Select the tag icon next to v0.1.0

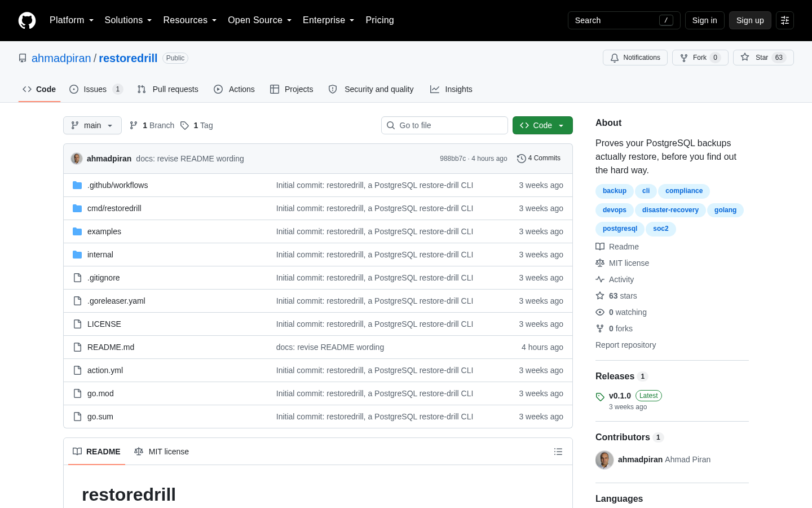coord(600,397)
